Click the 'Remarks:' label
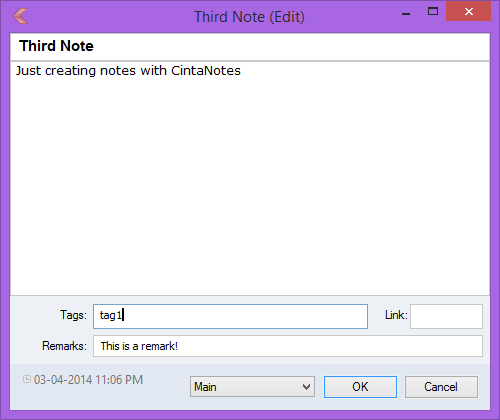 [64, 346]
